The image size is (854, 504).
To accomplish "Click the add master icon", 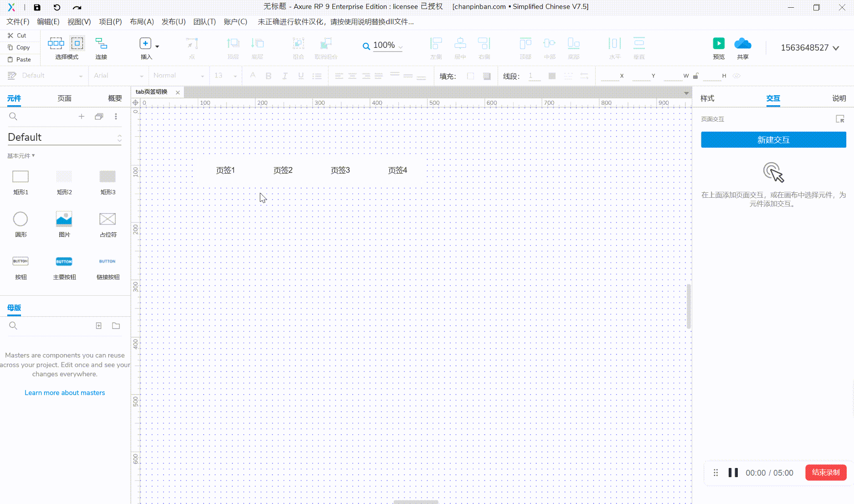I will 98,326.
